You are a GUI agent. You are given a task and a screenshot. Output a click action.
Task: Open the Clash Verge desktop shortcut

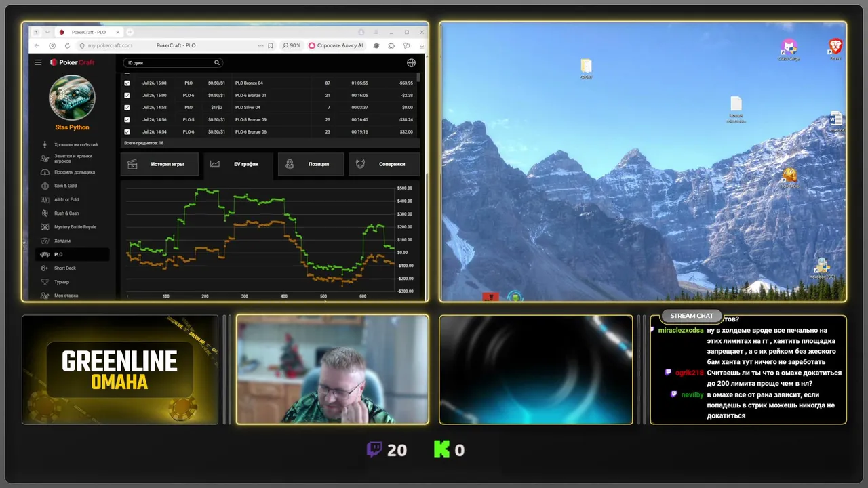point(789,49)
